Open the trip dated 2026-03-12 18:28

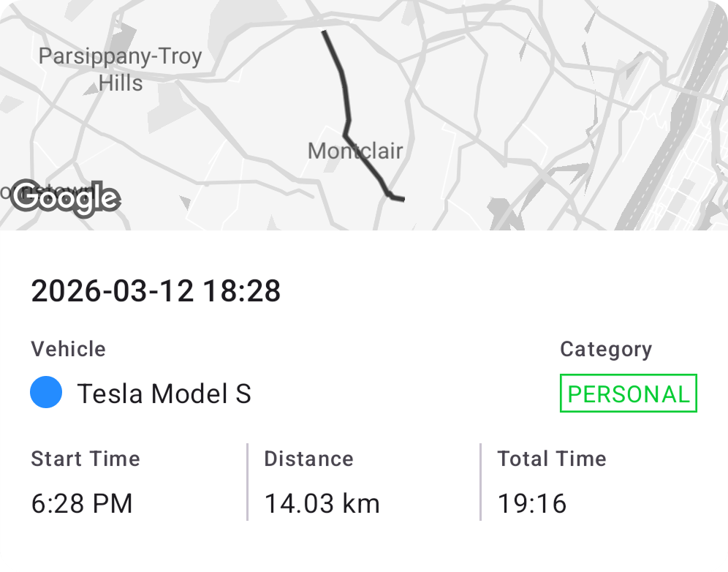(156, 290)
